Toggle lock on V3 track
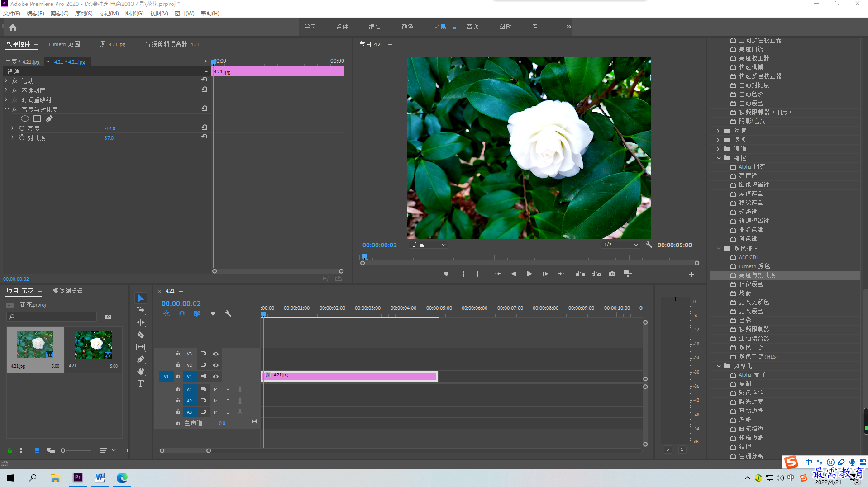 178,354
